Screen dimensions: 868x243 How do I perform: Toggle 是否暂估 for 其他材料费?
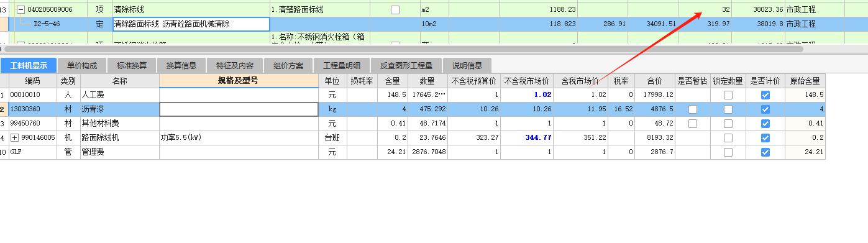(693, 124)
